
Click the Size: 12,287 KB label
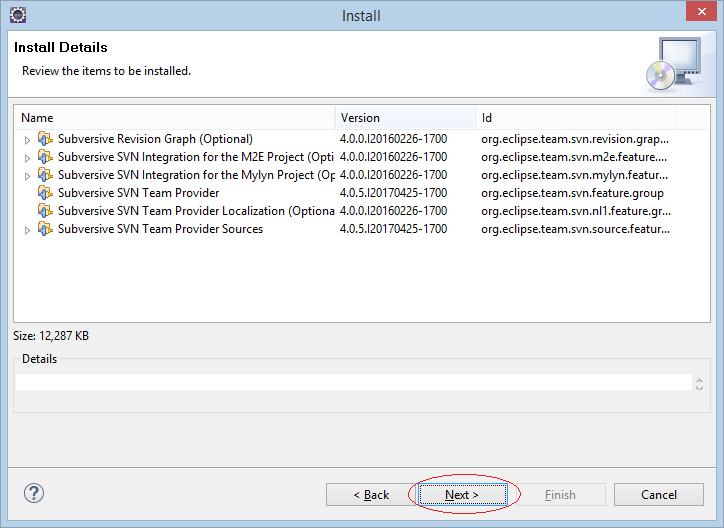click(51, 336)
